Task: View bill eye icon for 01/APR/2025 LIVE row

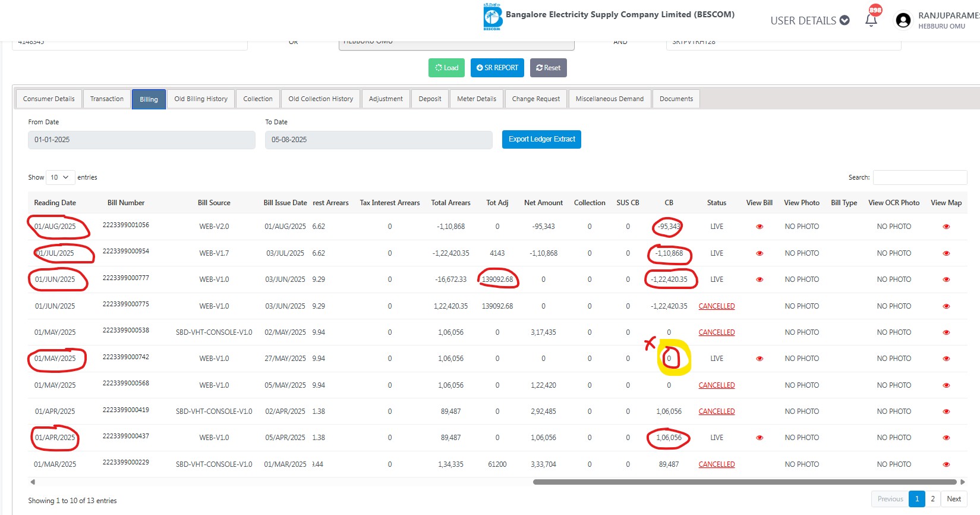Action: (759, 438)
